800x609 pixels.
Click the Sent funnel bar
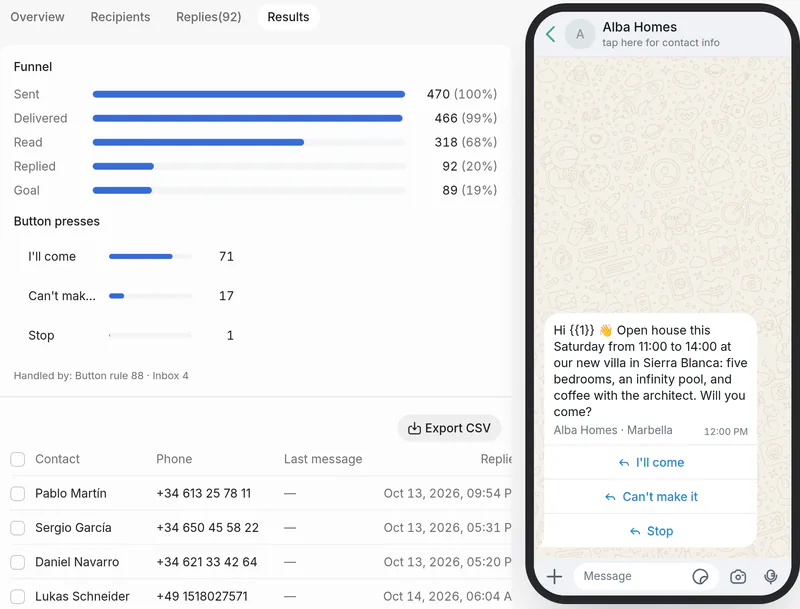tap(248, 94)
